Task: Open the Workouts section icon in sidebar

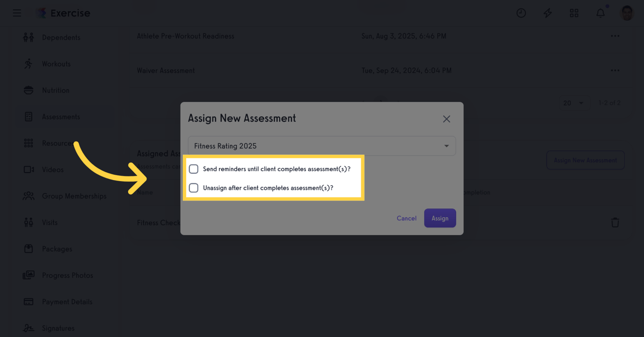Action: pos(28,64)
